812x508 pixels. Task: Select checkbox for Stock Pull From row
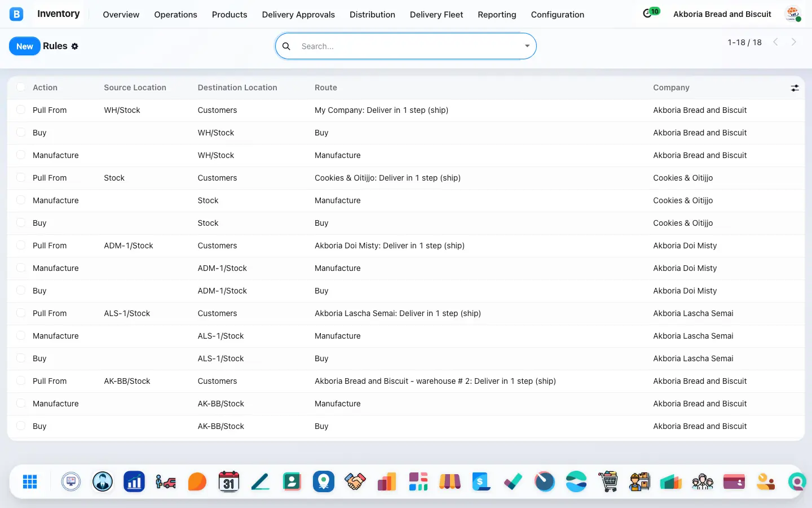click(21, 177)
